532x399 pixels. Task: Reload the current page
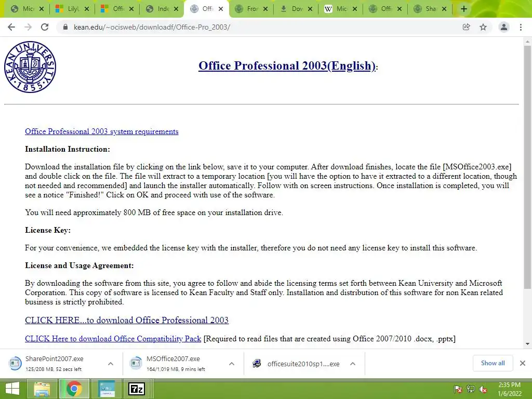(45, 27)
